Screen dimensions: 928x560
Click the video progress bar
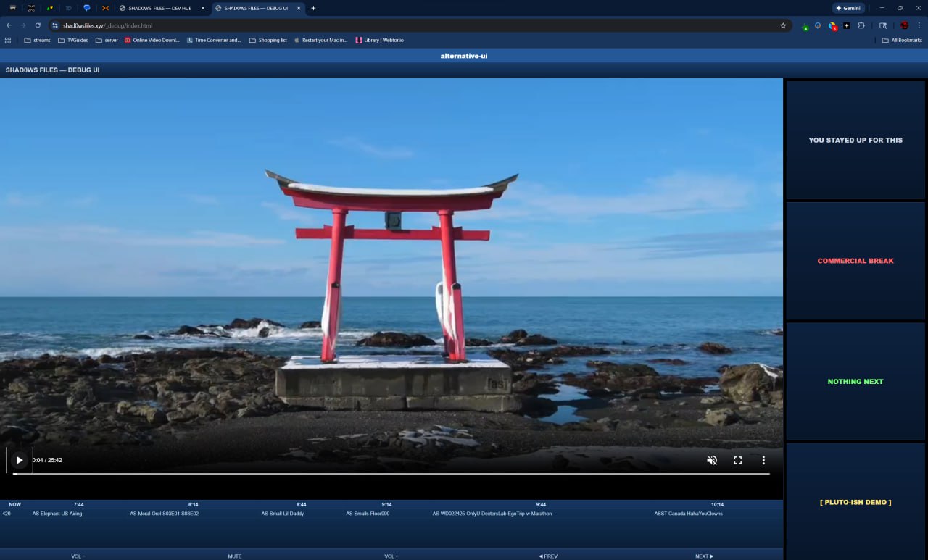pyautogui.click(x=391, y=474)
